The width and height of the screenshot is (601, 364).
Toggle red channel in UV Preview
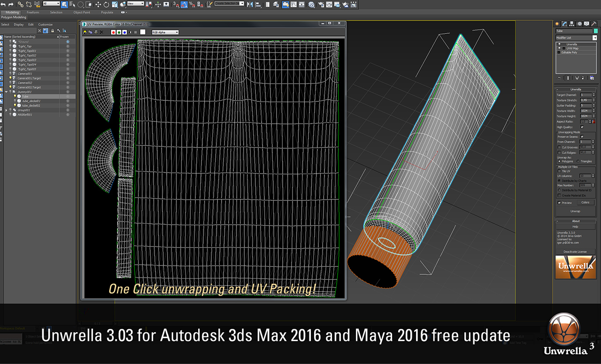pos(113,32)
